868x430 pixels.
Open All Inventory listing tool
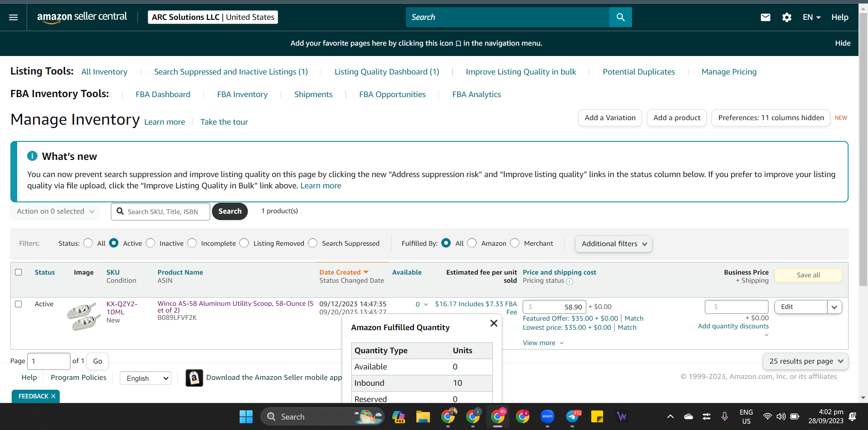[x=104, y=72]
